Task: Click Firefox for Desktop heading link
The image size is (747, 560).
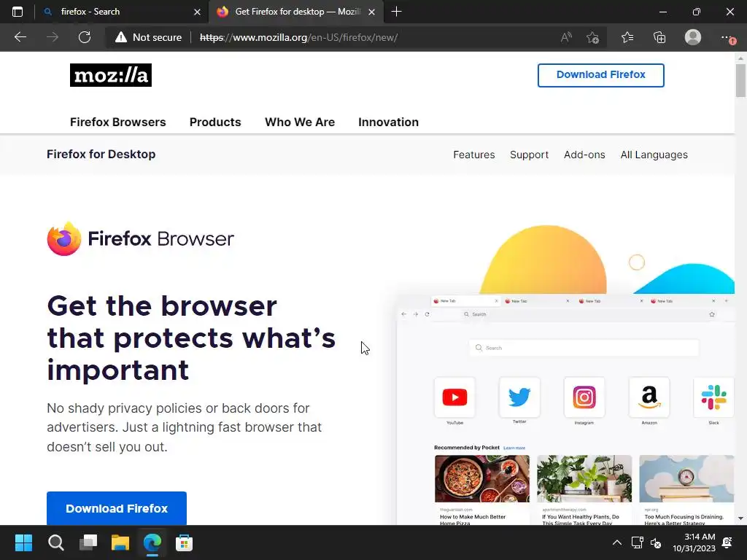Action: tap(101, 155)
